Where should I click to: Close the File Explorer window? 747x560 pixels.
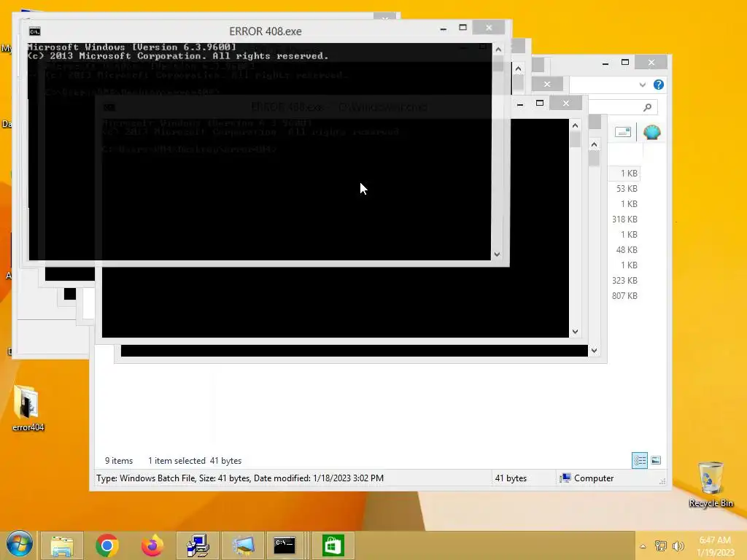(651, 63)
